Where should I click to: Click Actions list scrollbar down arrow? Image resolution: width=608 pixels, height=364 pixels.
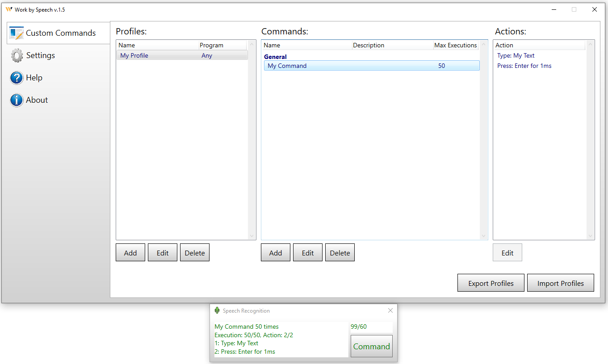(591, 236)
